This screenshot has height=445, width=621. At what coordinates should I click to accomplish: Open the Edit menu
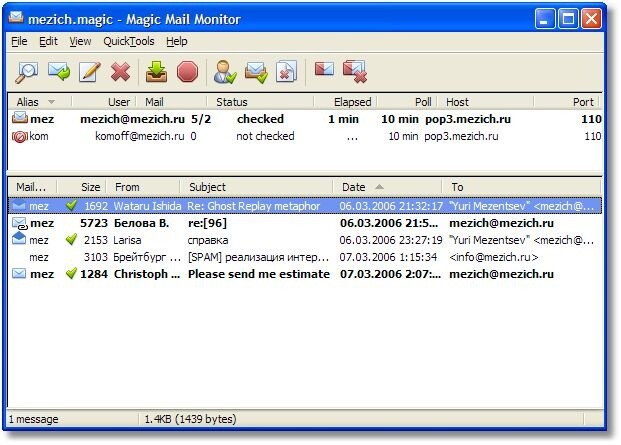click(x=48, y=41)
